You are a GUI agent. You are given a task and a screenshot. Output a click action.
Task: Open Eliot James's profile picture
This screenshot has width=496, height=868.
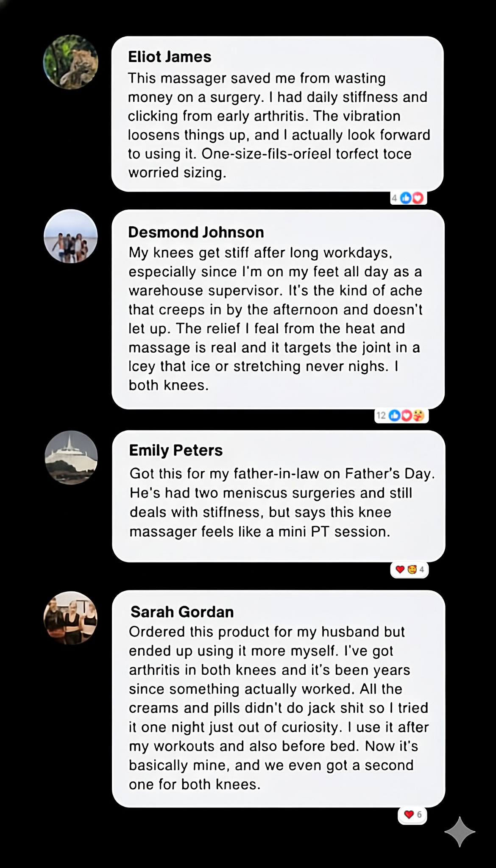point(71,62)
